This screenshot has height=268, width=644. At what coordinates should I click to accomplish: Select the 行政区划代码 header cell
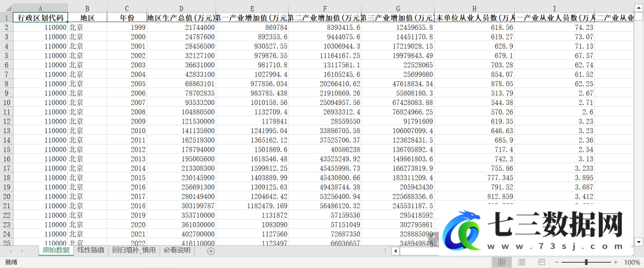(x=41, y=18)
